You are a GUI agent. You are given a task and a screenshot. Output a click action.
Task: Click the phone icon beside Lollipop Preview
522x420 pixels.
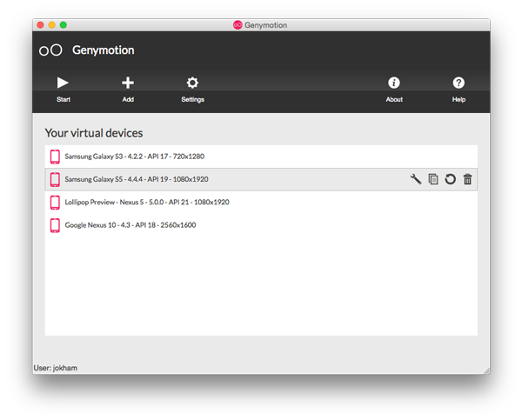coord(55,202)
